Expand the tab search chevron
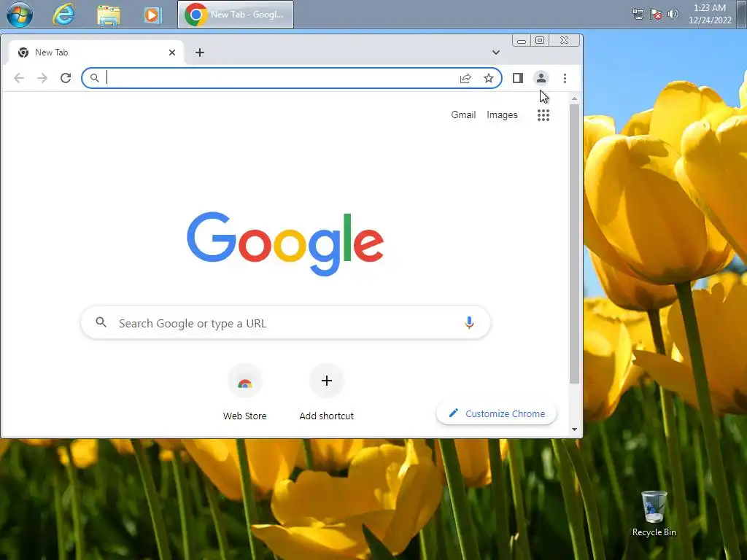 [x=496, y=52]
